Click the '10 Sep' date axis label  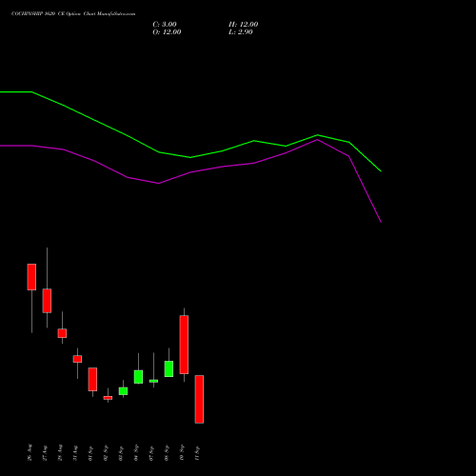pos(182,453)
